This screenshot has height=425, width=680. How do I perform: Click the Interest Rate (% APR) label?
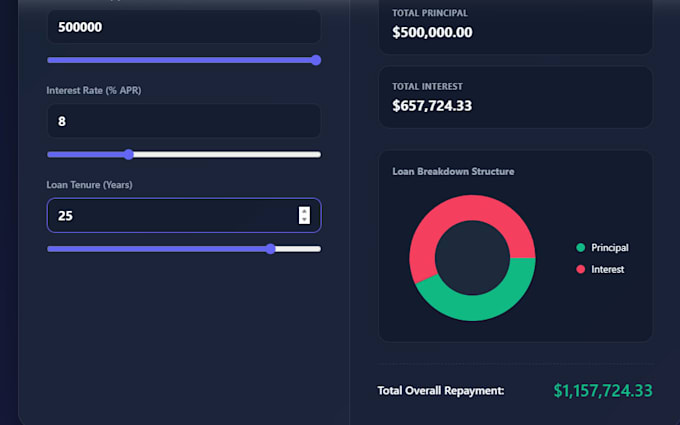pos(94,91)
